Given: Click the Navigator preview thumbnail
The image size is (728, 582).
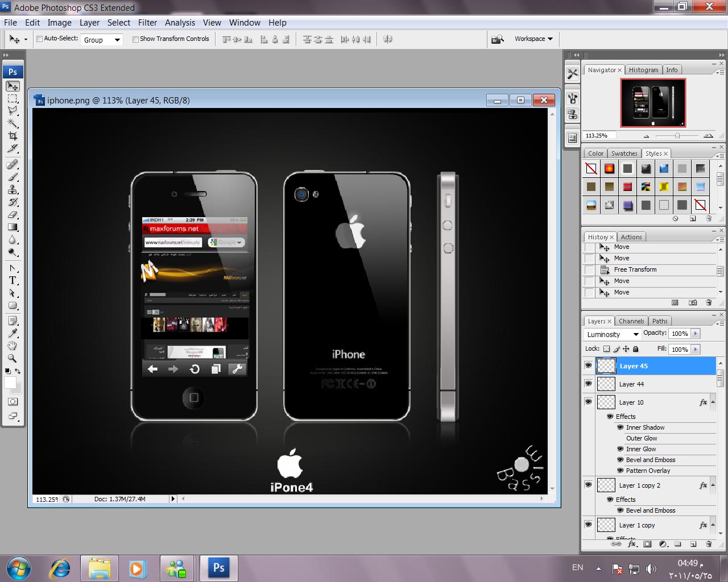Looking at the screenshot, I should pyautogui.click(x=653, y=103).
